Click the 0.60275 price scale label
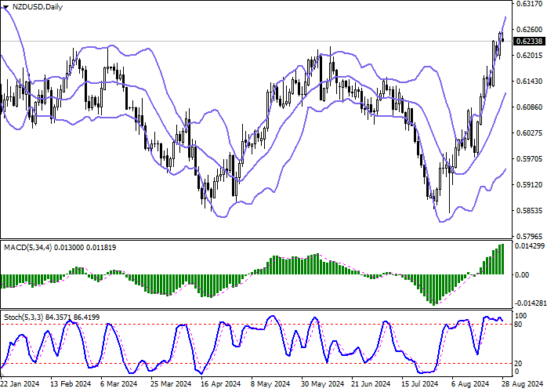Viewport: 547px width, 392px height. click(x=529, y=133)
